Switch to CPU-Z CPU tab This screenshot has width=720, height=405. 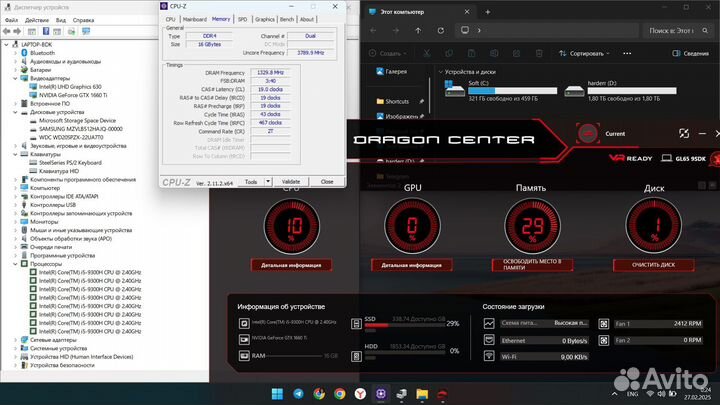171,19
